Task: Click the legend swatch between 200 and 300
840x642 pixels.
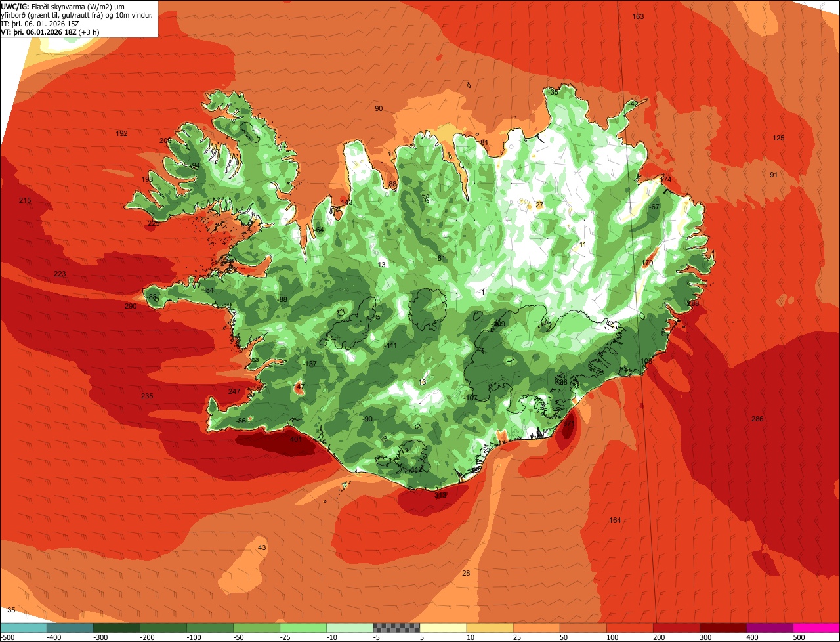Action: tap(677, 628)
